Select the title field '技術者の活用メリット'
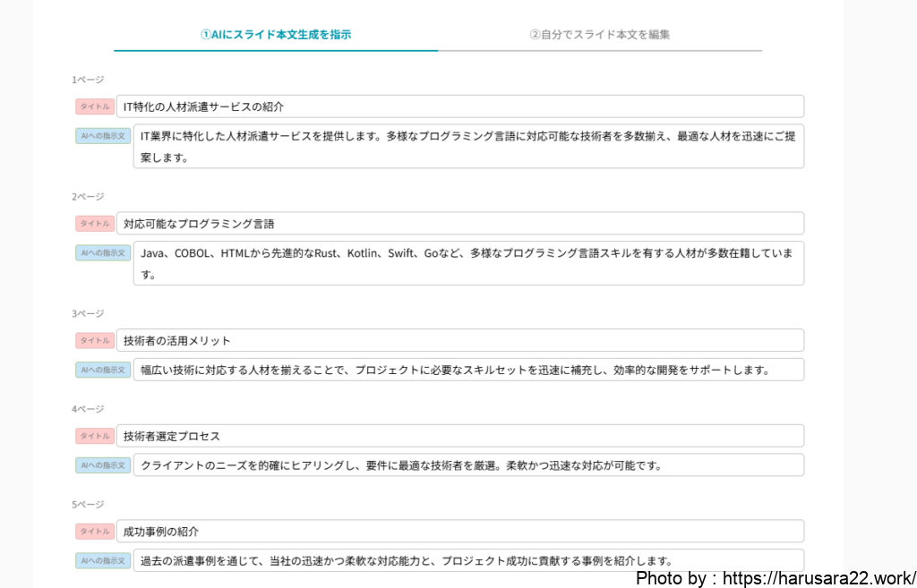 pyautogui.click(x=459, y=341)
